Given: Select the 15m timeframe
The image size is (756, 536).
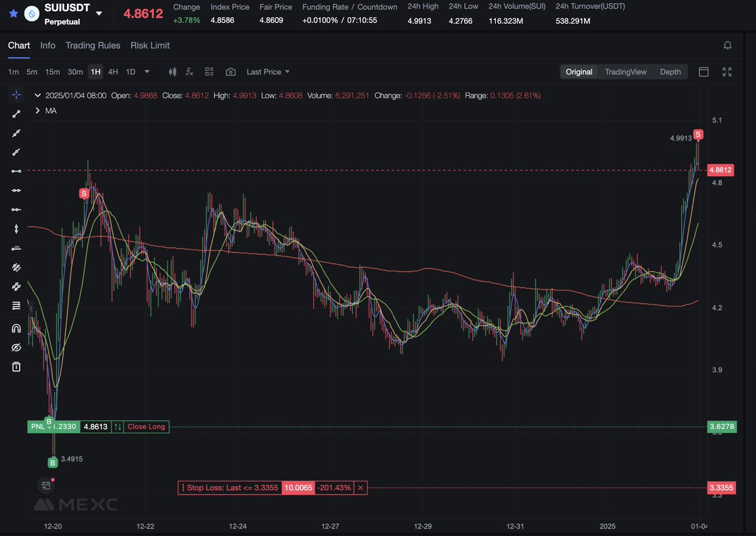Looking at the screenshot, I should point(53,72).
